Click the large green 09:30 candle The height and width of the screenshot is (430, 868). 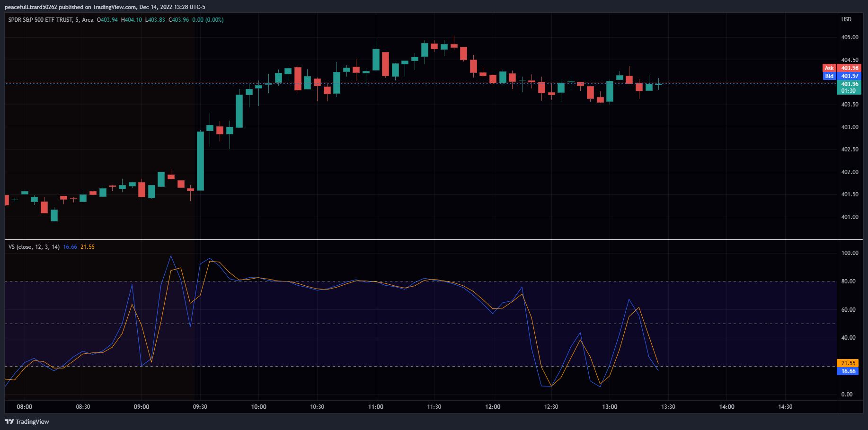(201, 161)
